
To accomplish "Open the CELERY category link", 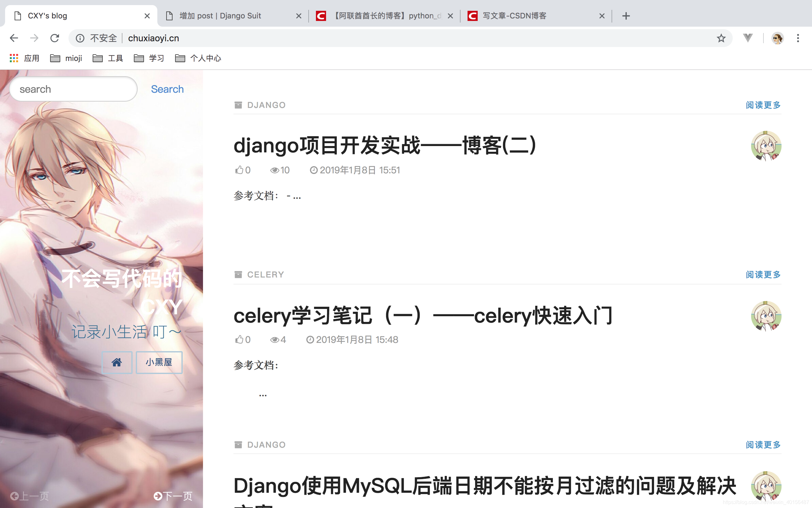I will click(x=265, y=275).
